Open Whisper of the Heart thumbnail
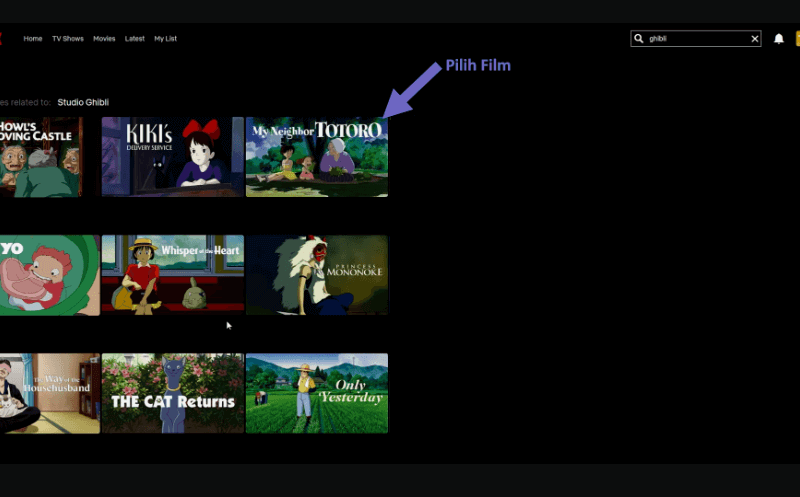 tap(172, 275)
